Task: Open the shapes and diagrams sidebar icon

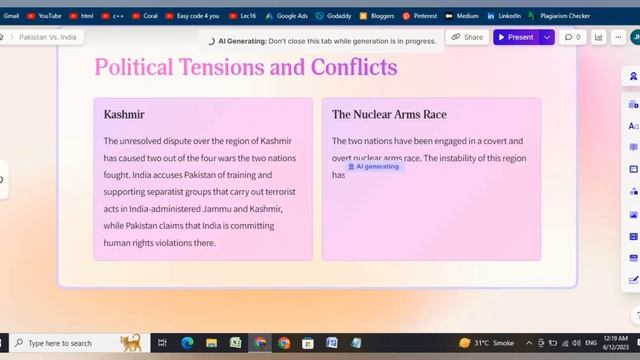Action: [x=633, y=191]
